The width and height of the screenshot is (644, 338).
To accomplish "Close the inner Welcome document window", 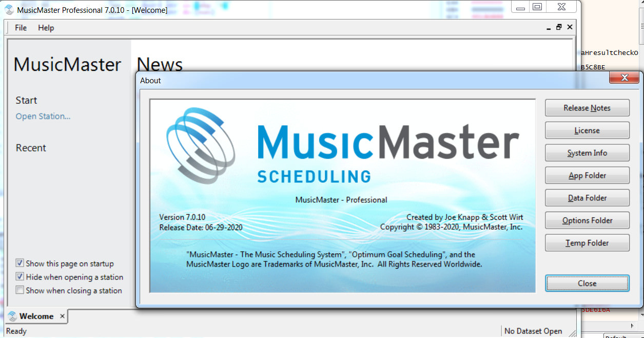I will [570, 28].
